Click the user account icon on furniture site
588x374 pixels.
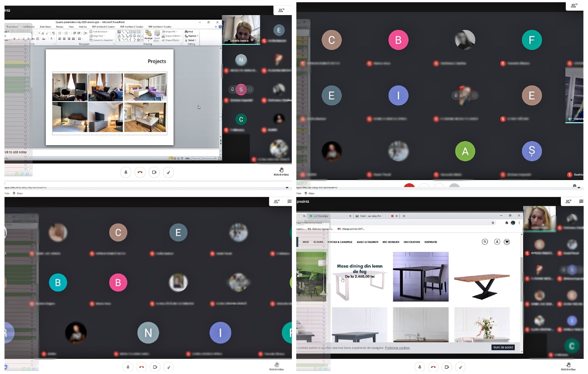[x=497, y=242]
